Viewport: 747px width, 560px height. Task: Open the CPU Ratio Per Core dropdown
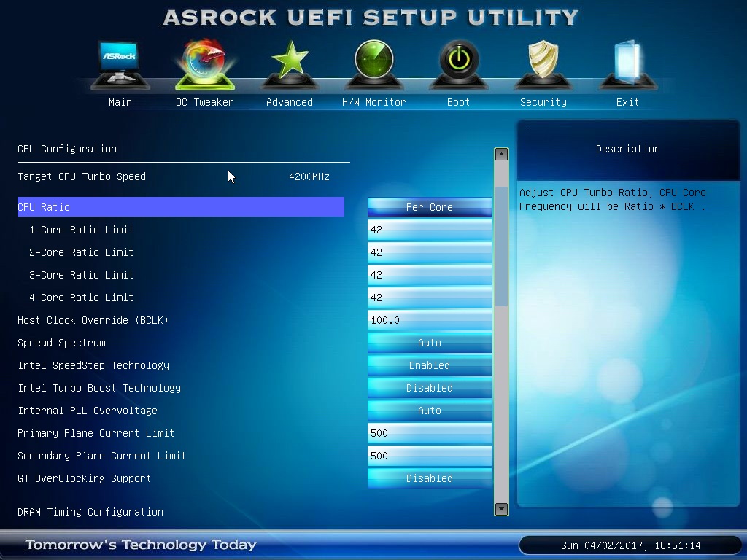[x=429, y=207]
